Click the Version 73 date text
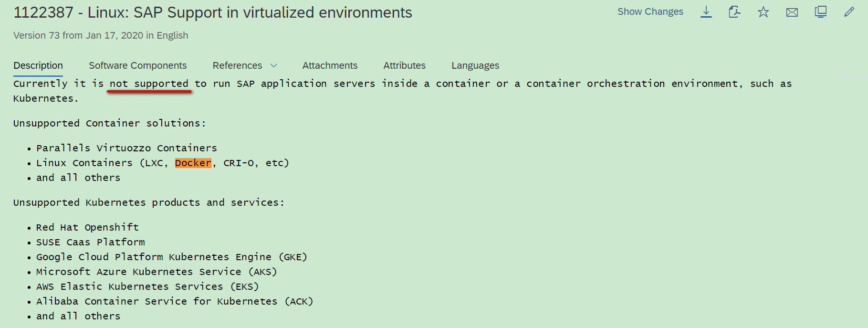 pos(101,35)
